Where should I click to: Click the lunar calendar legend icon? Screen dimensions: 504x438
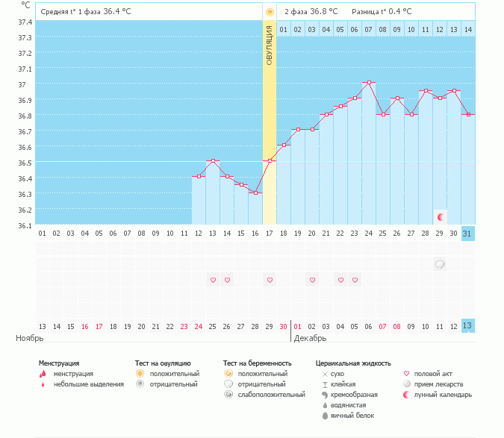[407, 394]
